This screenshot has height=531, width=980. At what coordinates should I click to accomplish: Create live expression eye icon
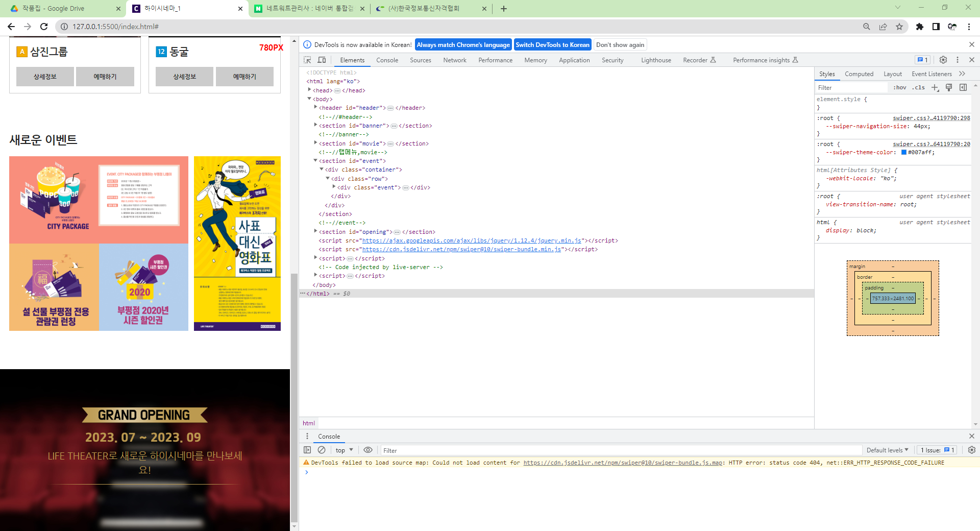(x=368, y=450)
